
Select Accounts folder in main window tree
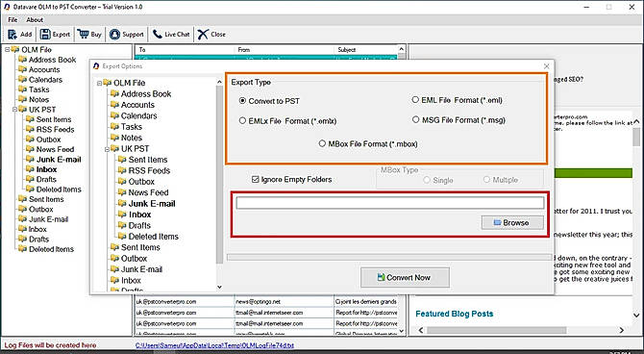[x=39, y=69]
